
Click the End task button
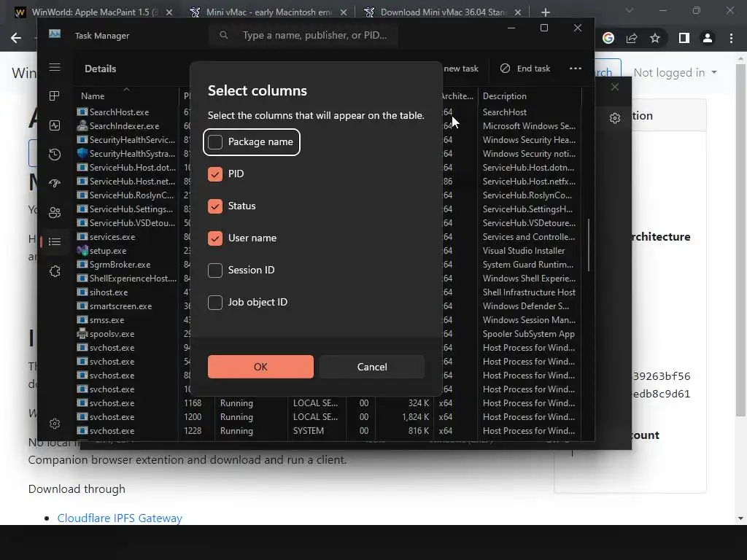[x=525, y=69]
